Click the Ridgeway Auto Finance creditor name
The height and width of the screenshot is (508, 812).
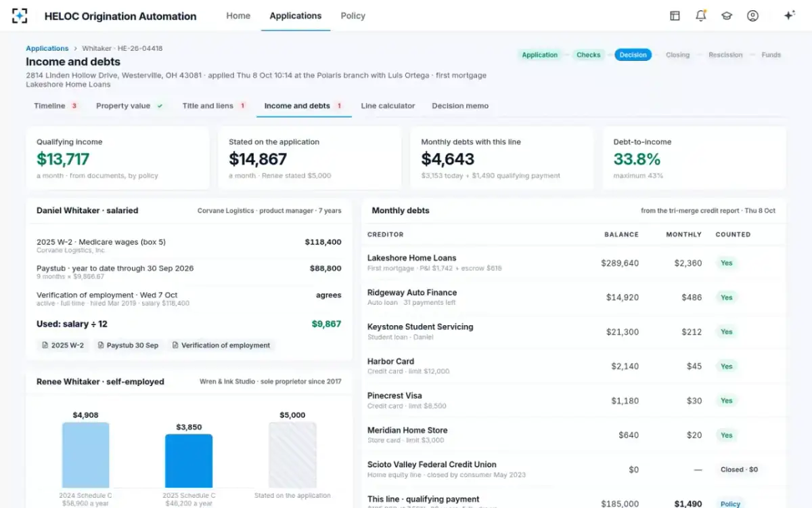click(x=412, y=293)
